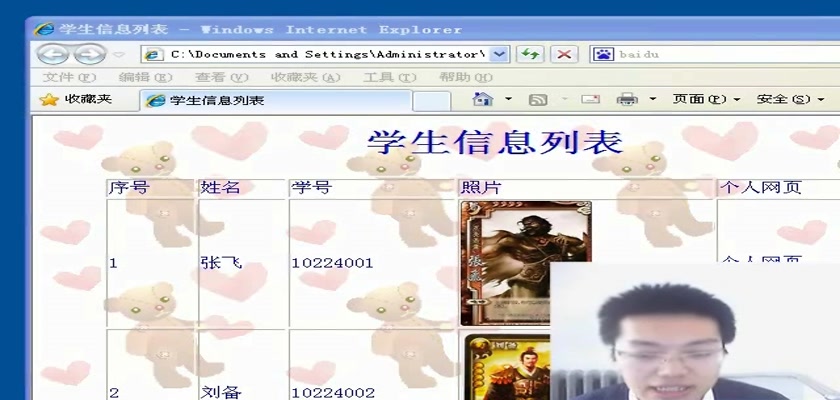Viewport: 840px width, 400px height.
Task: Open the 帮助(H) menu
Action: coord(466,77)
